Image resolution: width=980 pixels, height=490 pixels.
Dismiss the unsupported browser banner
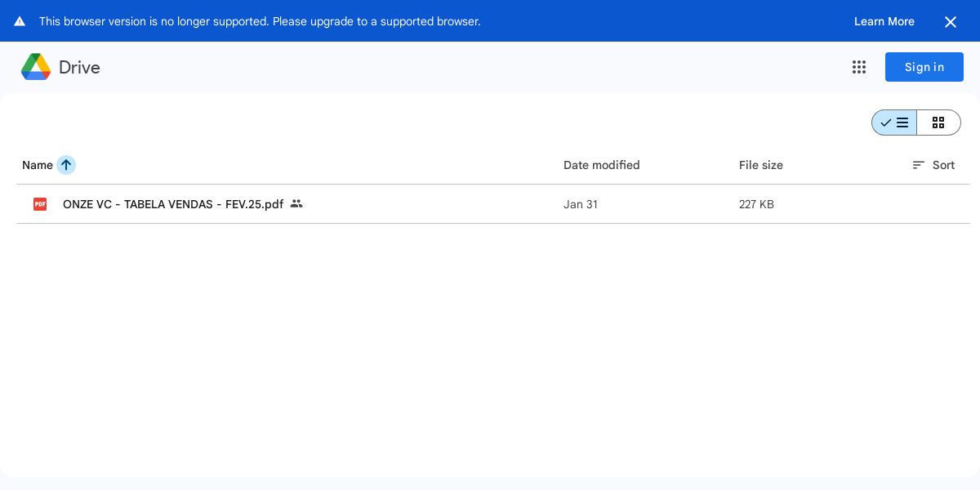tap(951, 22)
